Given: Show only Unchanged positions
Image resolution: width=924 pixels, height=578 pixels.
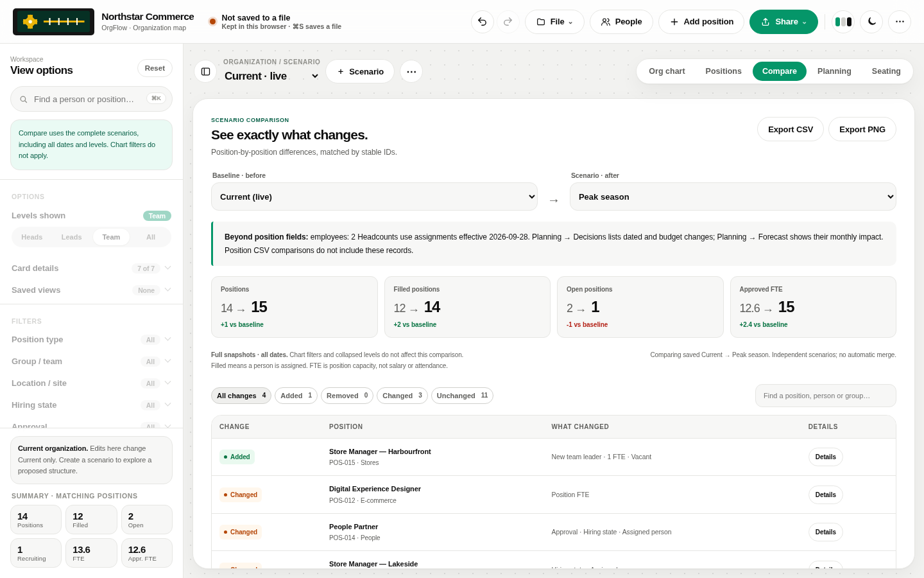Looking at the screenshot, I should click(x=462, y=396).
